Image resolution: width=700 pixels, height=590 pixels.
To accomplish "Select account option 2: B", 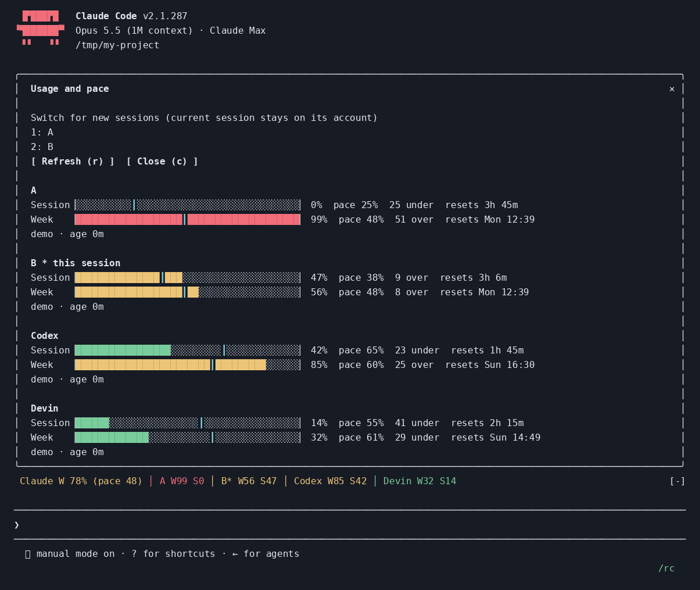I will tap(42, 147).
